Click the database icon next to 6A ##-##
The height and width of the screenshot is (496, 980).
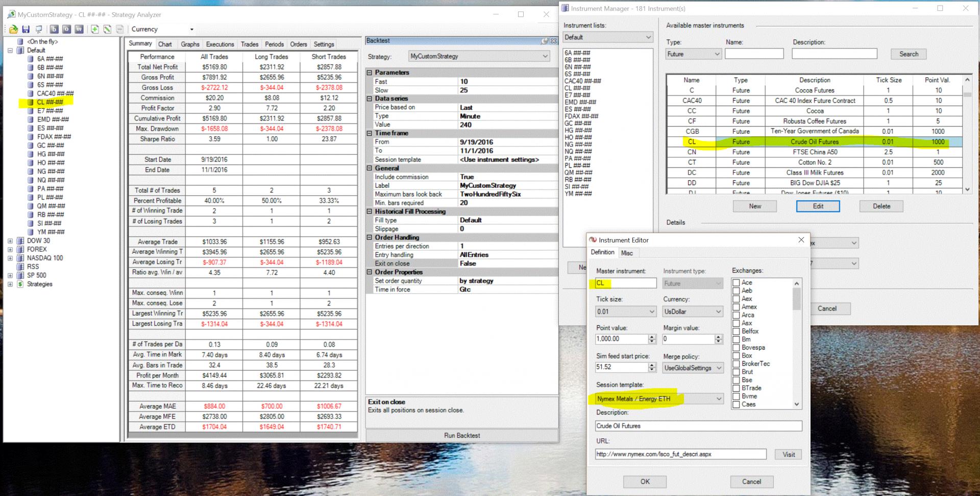(x=31, y=59)
